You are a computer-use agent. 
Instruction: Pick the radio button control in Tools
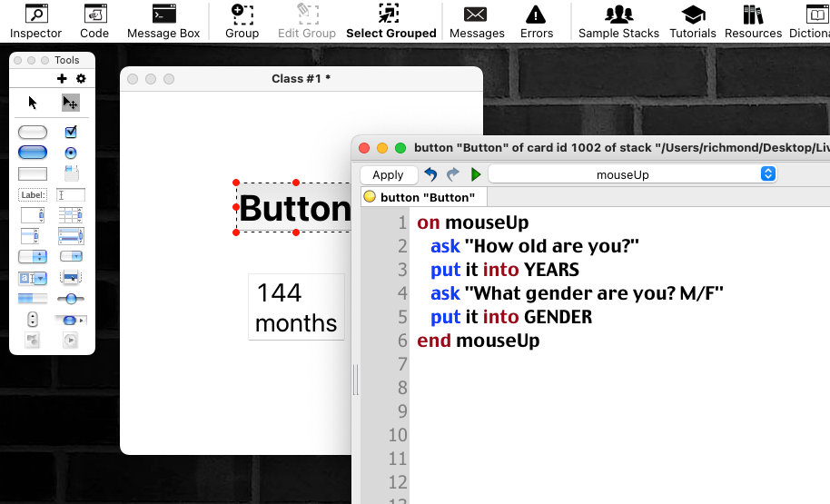click(x=71, y=153)
